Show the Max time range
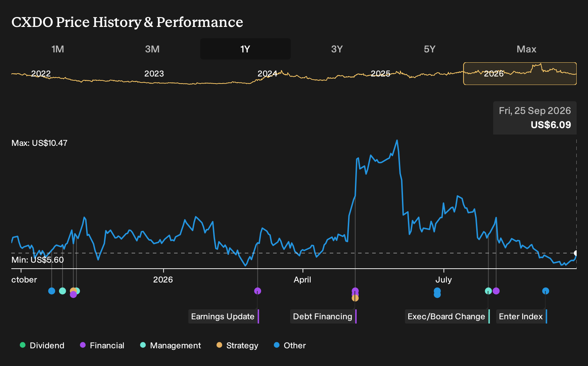 pyautogui.click(x=526, y=49)
